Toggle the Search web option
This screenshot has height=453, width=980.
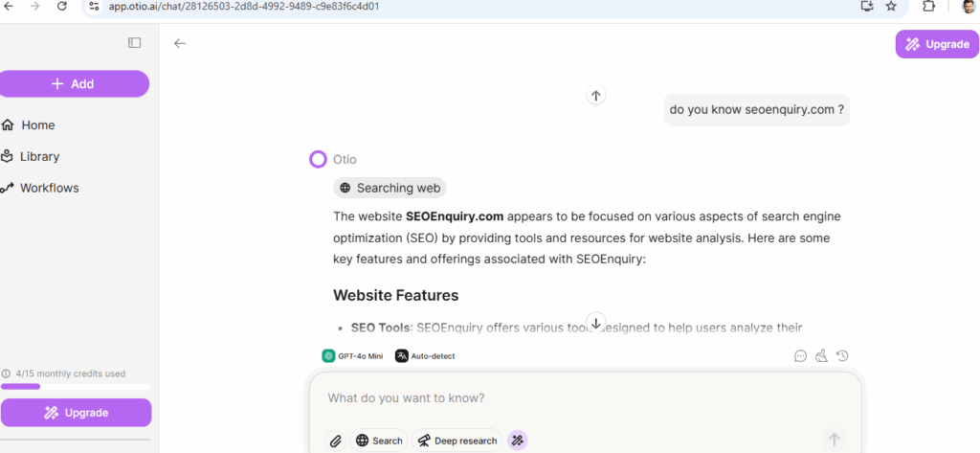click(x=379, y=441)
